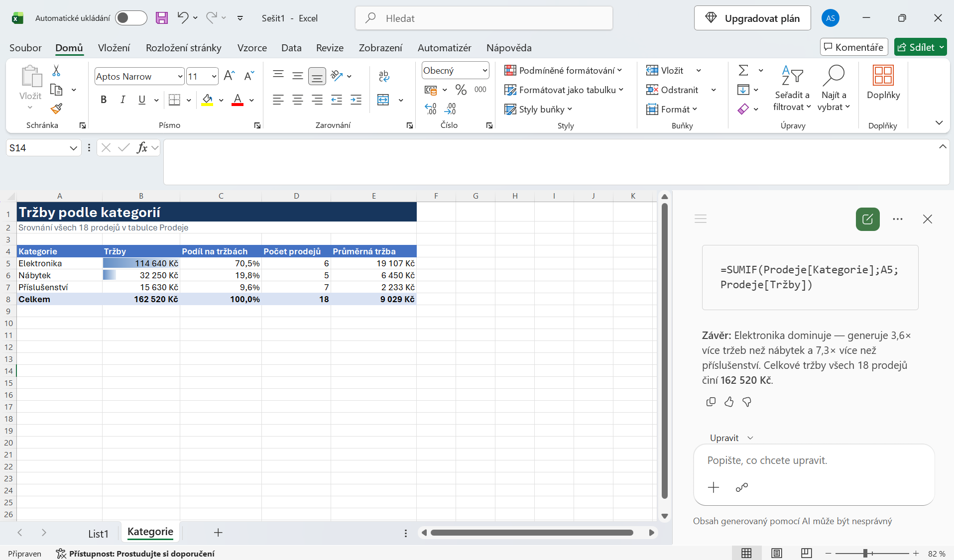Click the Insert function fx icon
Image resolution: width=954 pixels, height=560 pixels.
pyautogui.click(x=142, y=148)
